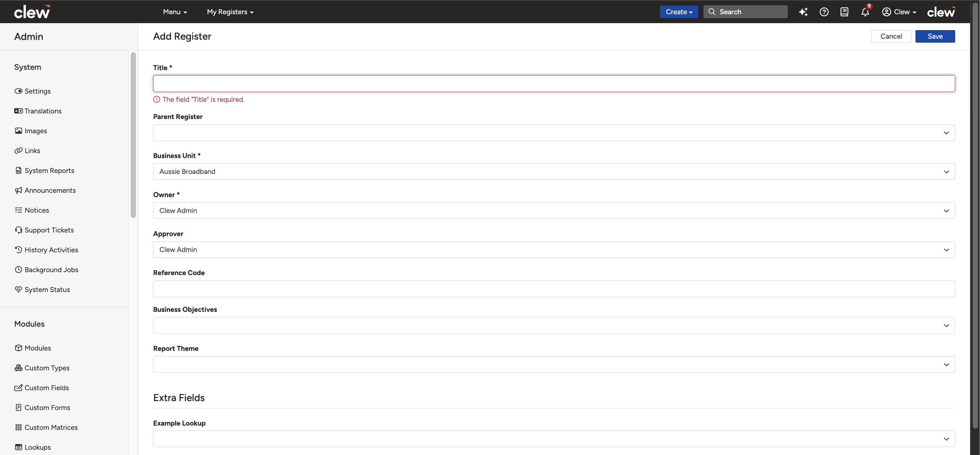
Task: Click into the Reference Code field
Action: pos(554,289)
